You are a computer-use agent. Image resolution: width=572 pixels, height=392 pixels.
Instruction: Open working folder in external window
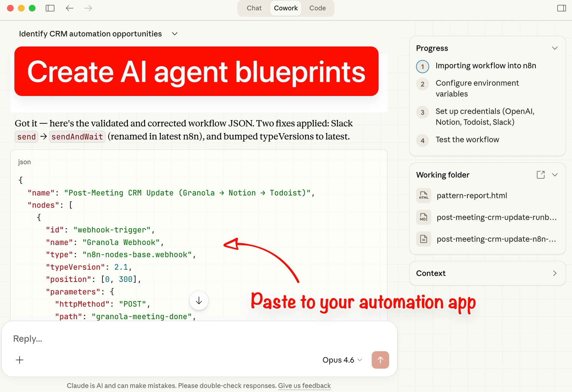point(540,175)
